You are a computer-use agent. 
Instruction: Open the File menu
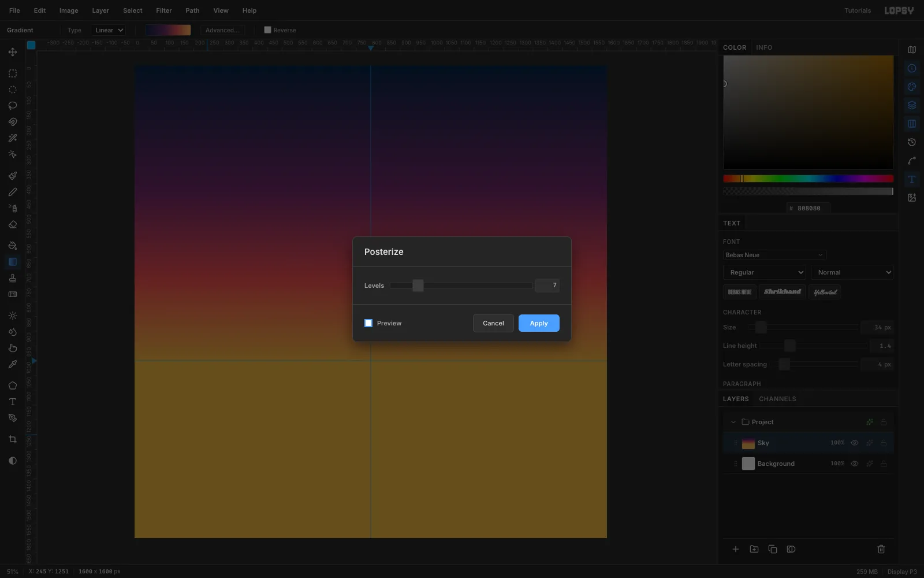pyautogui.click(x=14, y=10)
